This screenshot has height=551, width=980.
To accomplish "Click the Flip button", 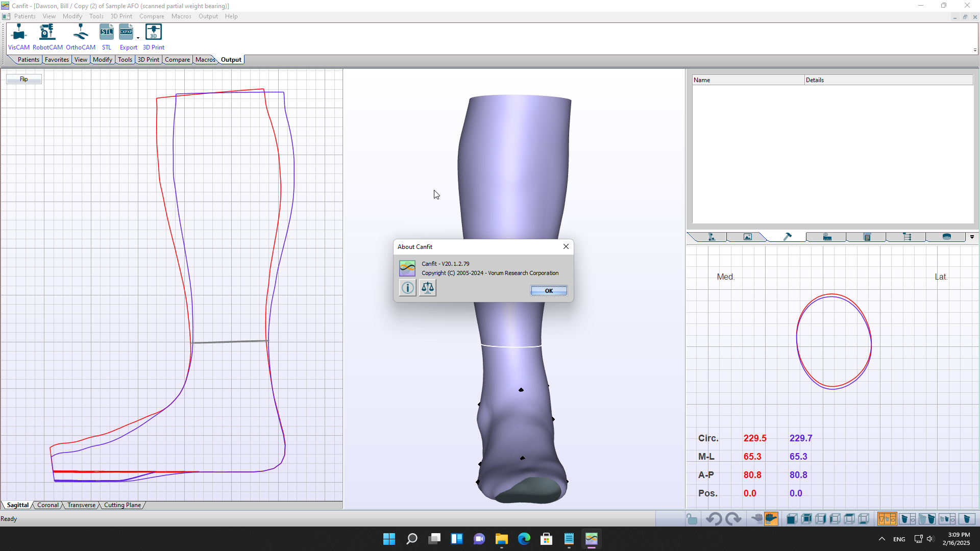I will pyautogui.click(x=24, y=79).
